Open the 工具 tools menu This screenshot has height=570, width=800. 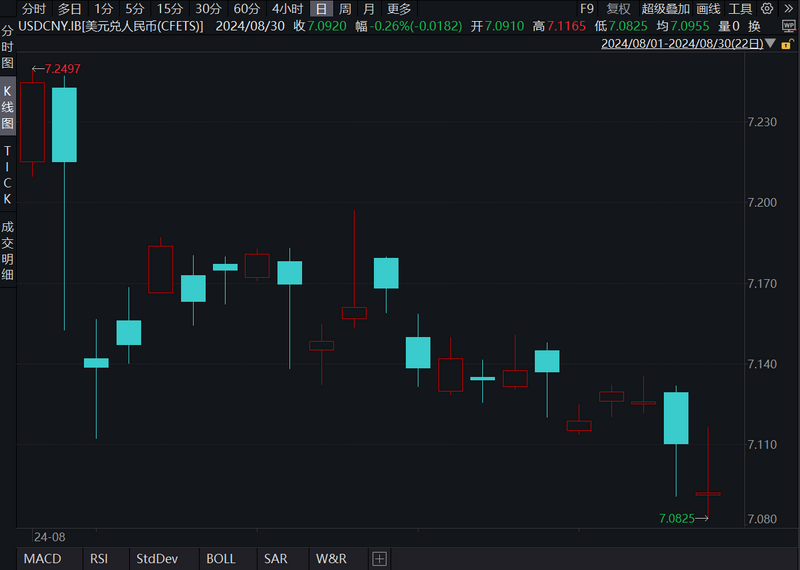tap(740, 9)
